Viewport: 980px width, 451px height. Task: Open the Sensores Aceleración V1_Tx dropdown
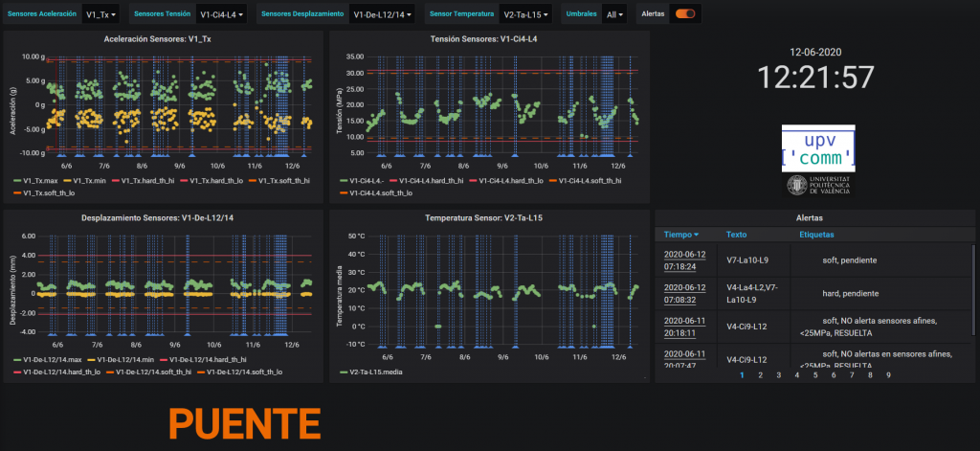[100, 13]
